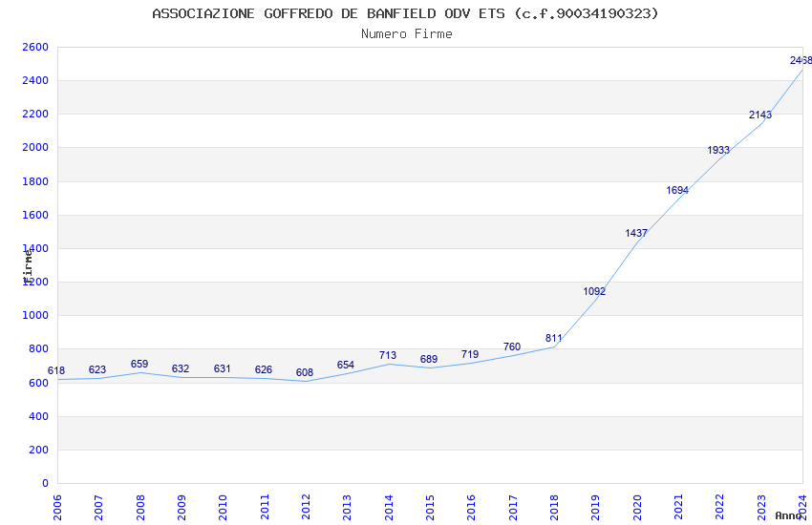Click the y-axis tick label 2600

35,47
